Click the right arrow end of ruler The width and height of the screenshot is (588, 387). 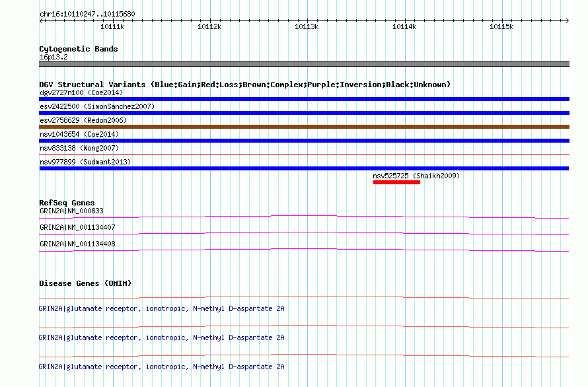(567, 20)
